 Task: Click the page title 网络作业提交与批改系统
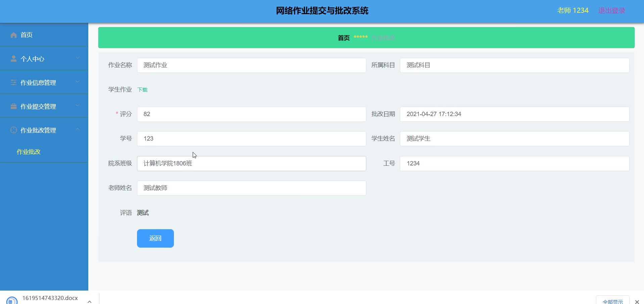[x=322, y=11]
